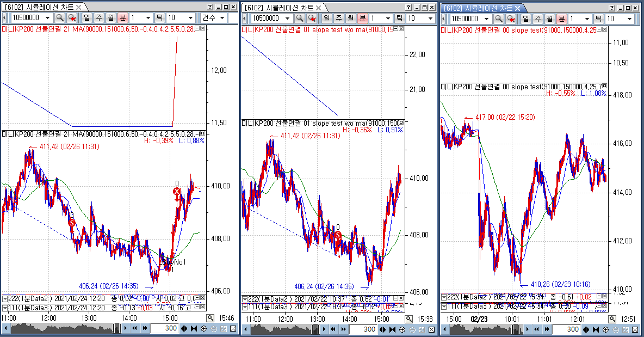Image resolution: width=644 pixels, height=337 pixels.
Task: Expand the 222(1분Data2) panel arrow in middle chart
Action: click(245, 298)
